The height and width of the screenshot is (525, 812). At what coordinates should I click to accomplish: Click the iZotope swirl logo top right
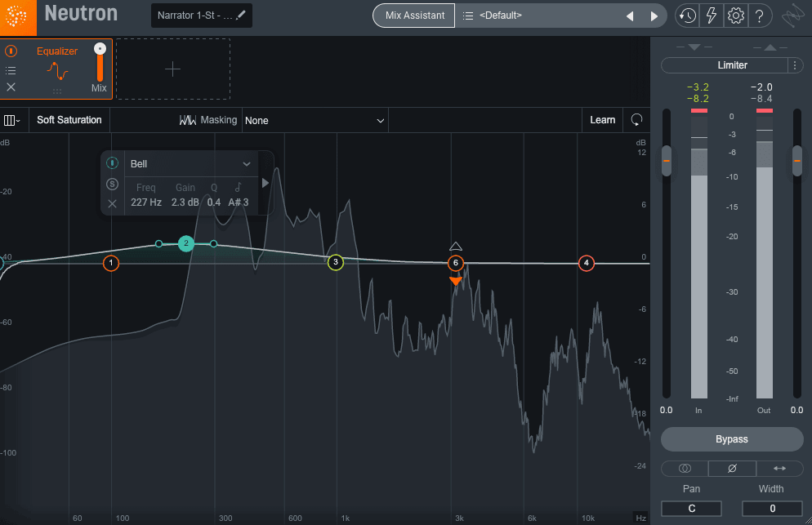click(793, 16)
